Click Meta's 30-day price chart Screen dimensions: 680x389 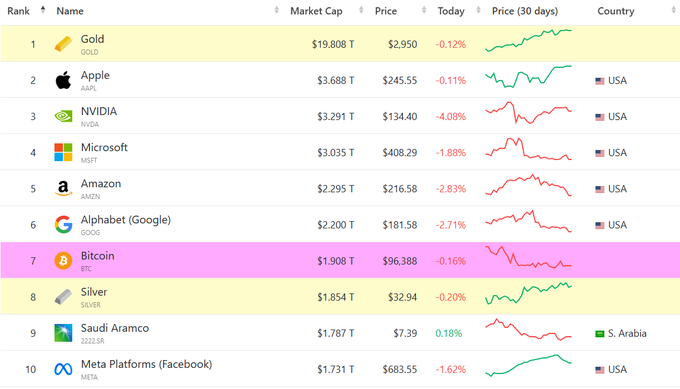coord(528,366)
